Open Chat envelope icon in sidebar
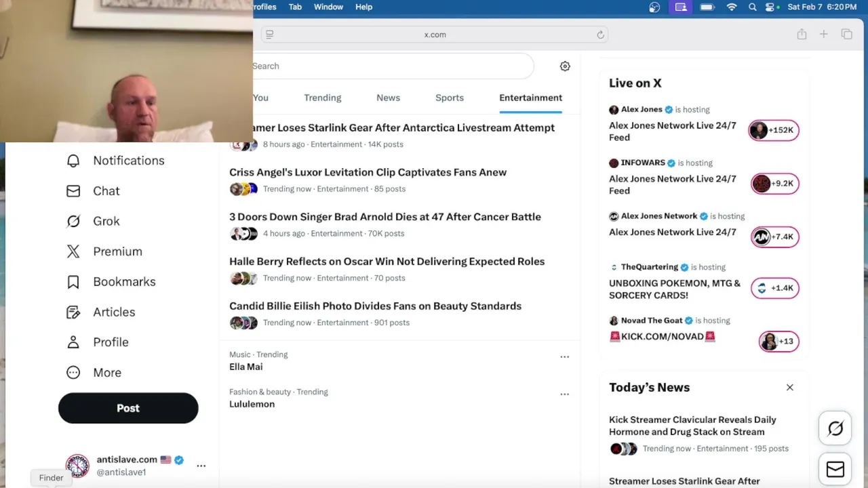The image size is (868, 488). [73, 191]
